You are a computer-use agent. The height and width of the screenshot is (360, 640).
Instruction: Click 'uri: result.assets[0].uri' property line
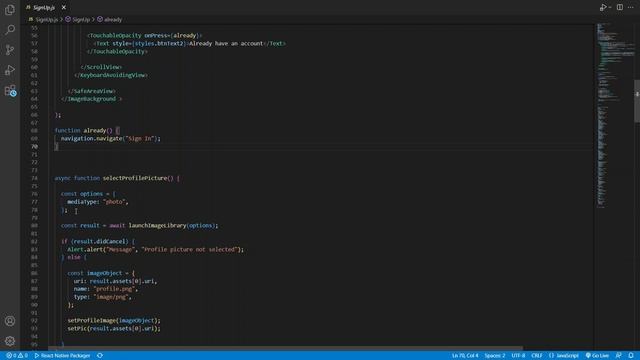[115, 281]
